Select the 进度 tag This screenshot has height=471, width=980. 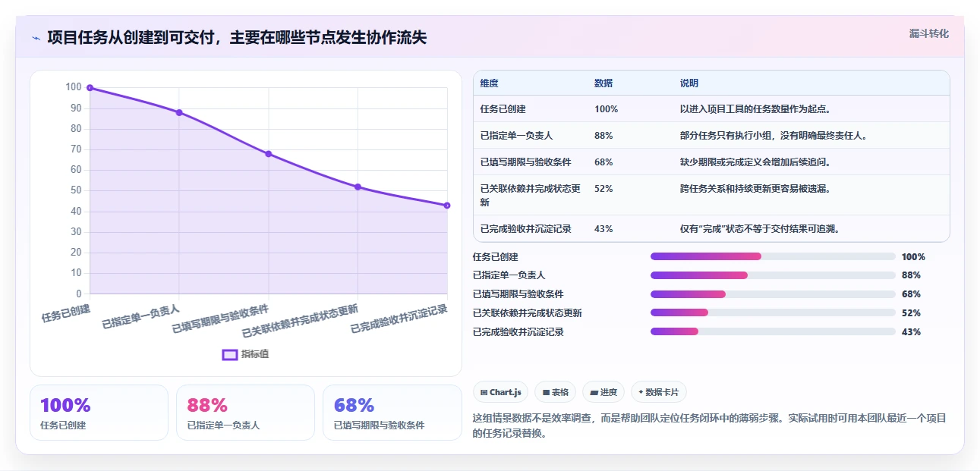pyautogui.click(x=603, y=392)
